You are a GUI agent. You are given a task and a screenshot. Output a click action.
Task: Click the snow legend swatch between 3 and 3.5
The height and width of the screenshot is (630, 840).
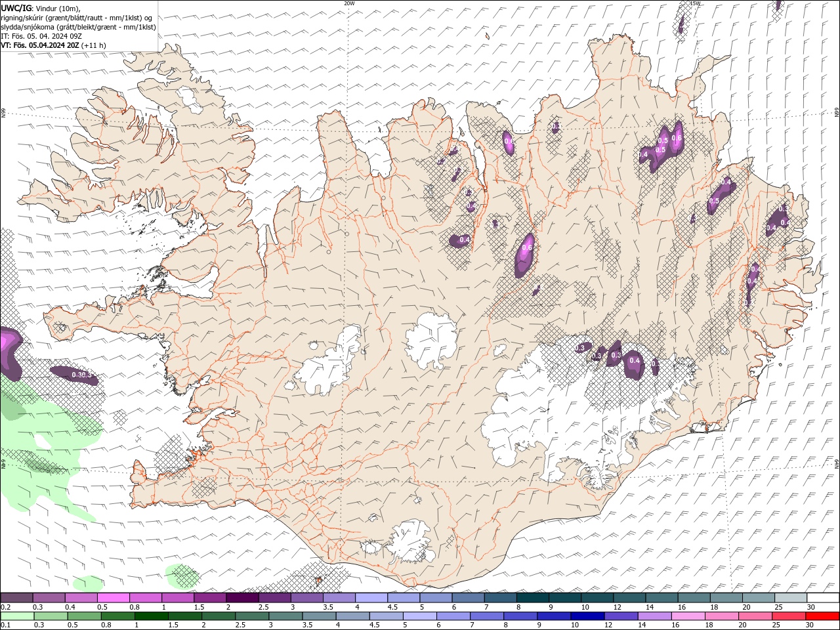point(306,598)
